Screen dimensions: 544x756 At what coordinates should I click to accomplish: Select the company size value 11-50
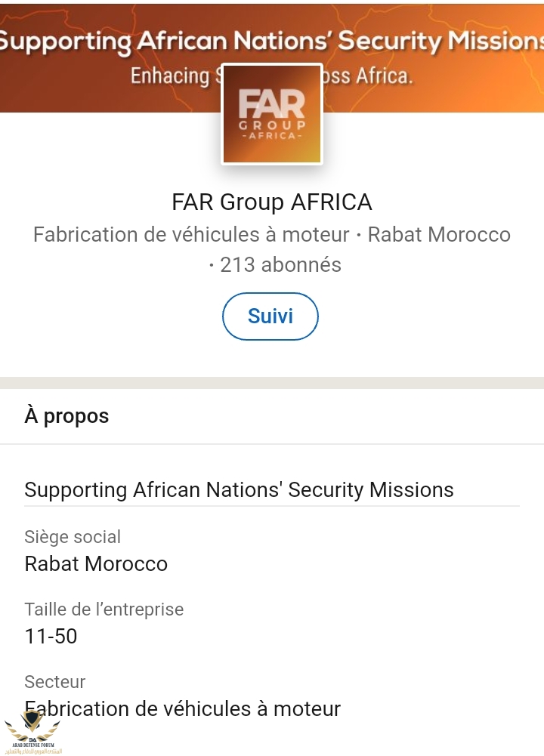tap(51, 637)
